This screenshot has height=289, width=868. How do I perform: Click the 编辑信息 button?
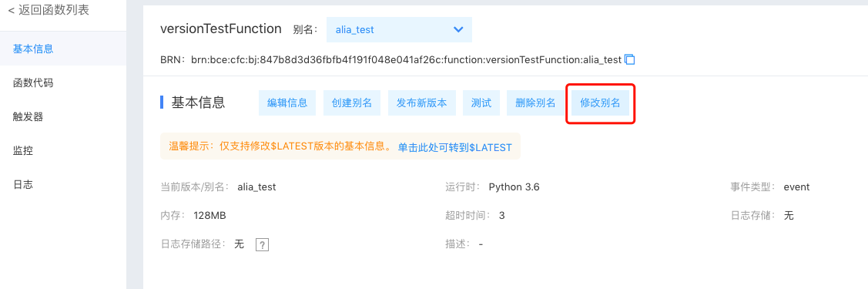tap(287, 103)
